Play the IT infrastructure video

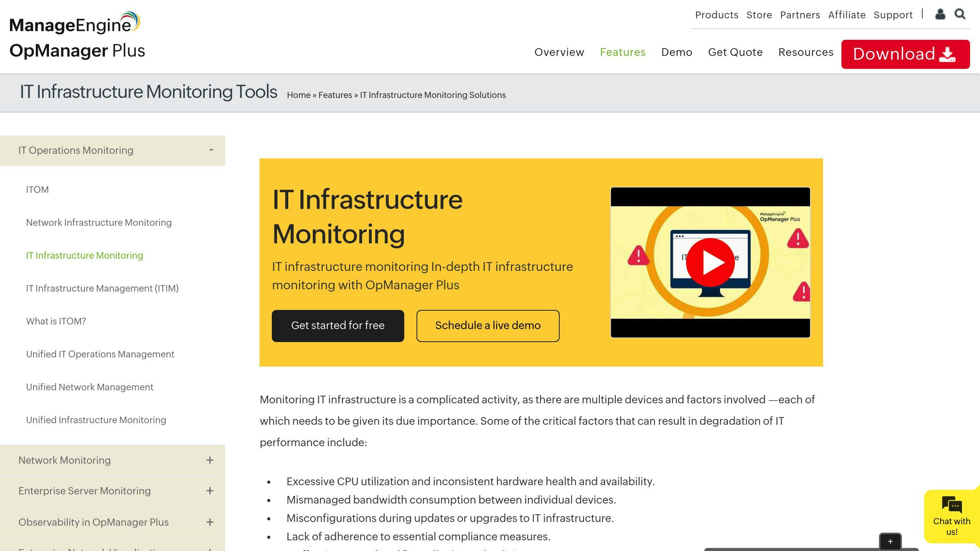pos(710,262)
